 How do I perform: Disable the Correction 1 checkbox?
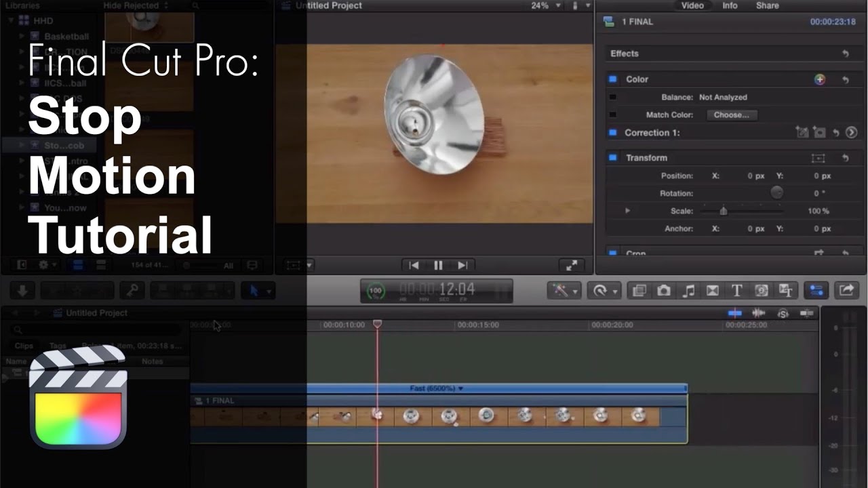point(613,133)
